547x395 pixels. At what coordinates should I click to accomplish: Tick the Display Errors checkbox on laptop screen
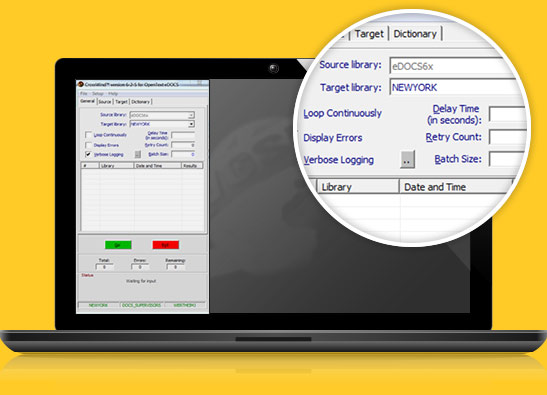pyautogui.click(x=88, y=145)
